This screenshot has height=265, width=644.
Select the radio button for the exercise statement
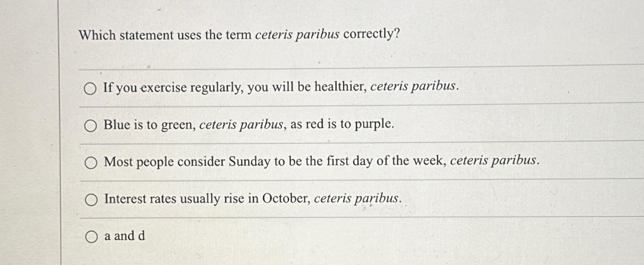[x=91, y=89]
